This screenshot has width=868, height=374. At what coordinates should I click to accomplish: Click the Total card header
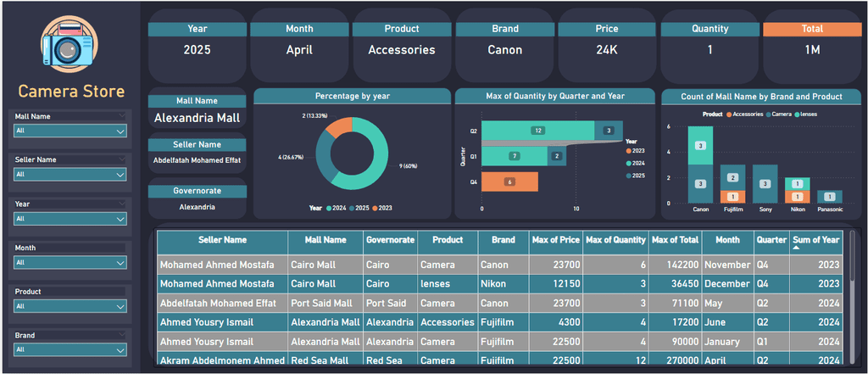tap(812, 29)
